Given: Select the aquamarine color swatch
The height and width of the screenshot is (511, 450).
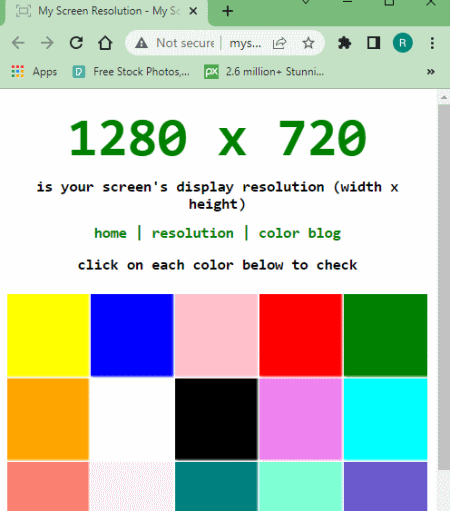Looking at the screenshot, I should tap(301, 486).
